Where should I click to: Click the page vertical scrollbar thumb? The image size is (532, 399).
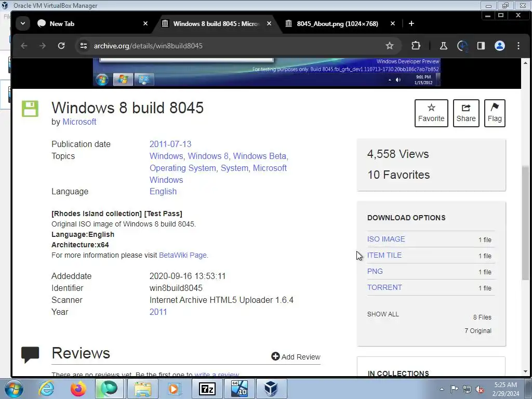coord(526,222)
